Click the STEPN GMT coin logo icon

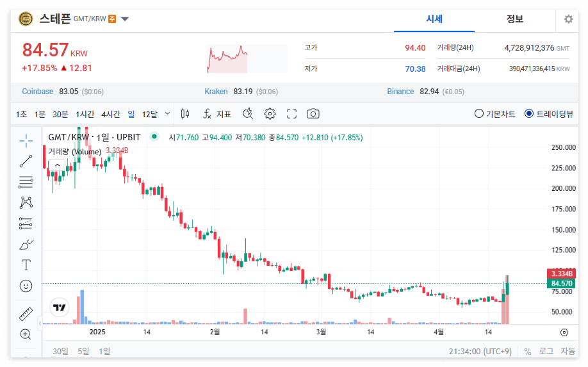(x=26, y=19)
